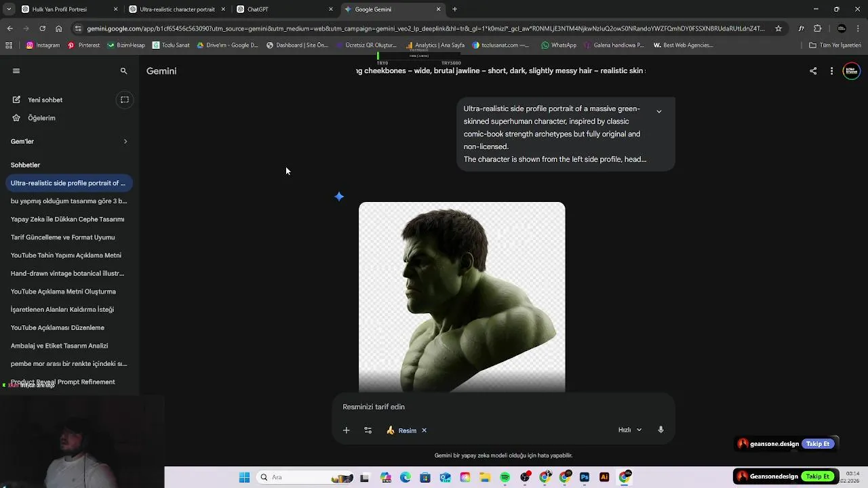Select the active 'Ultra-realistic side profile portrait' chat
Image resolution: width=868 pixels, height=488 pixels.
(x=69, y=183)
